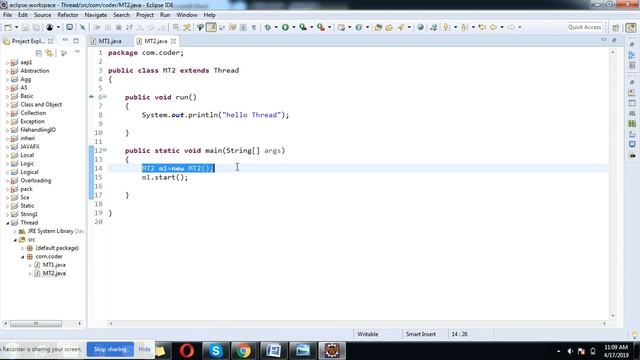Screen dimensions: 640x360
Task: Click the editor vertical scrollbar down arrow
Action: coord(612,316)
